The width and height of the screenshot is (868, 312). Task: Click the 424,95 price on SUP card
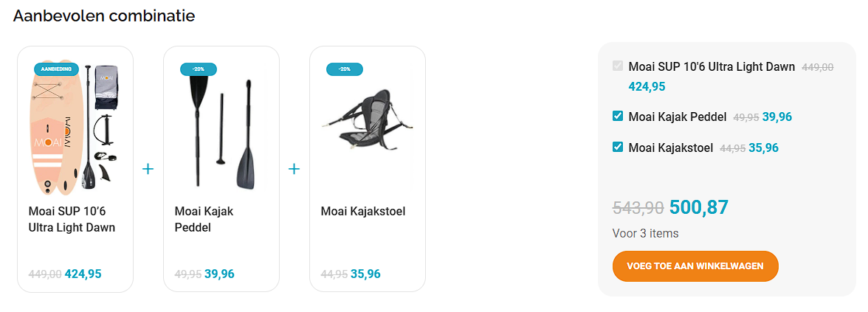tap(83, 274)
